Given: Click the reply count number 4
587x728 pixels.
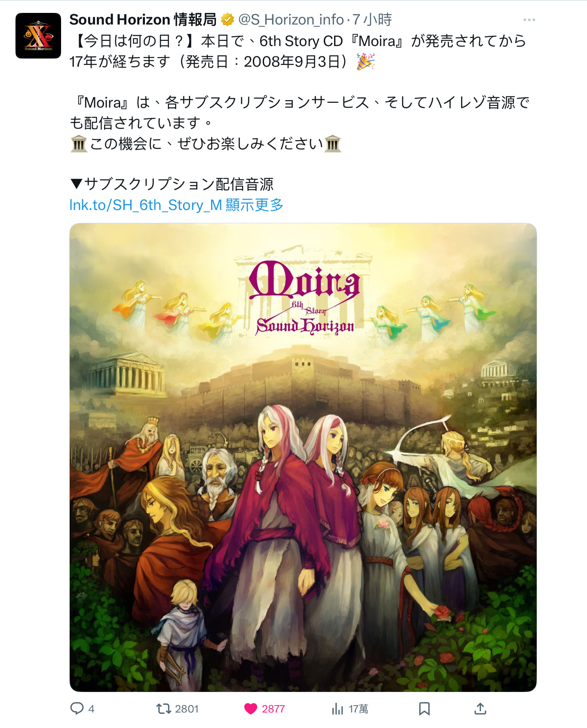Looking at the screenshot, I should [91, 709].
